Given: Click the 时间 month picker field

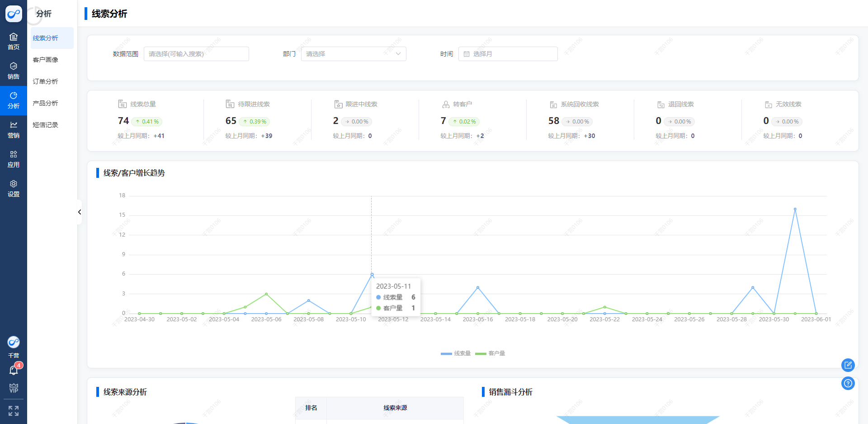Looking at the screenshot, I should tap(508, 54).
